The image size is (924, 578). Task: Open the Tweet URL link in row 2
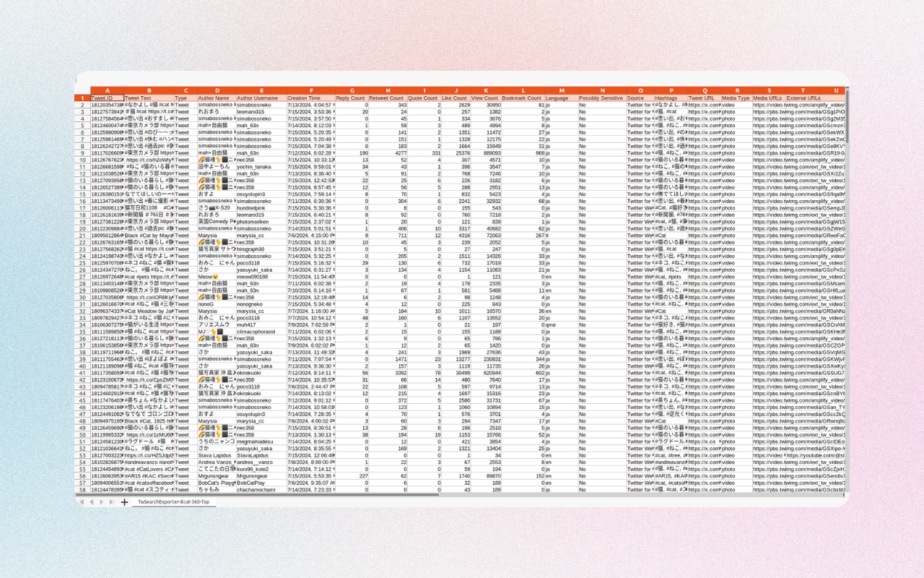coord(704,105)
